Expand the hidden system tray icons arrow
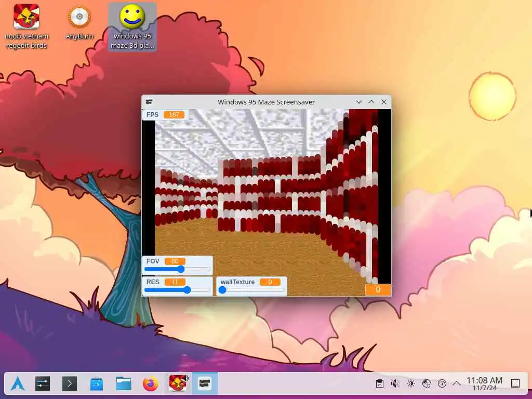Screen dimensions: 532x399 tap(457, 383)
